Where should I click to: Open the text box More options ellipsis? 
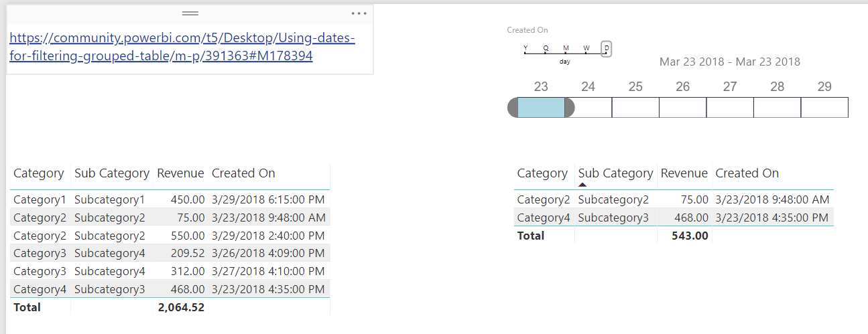pos(359,13)
